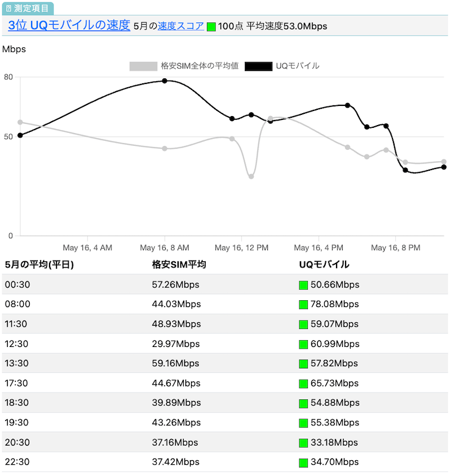Click the UQモバイル table column header

tap(324, 265)
